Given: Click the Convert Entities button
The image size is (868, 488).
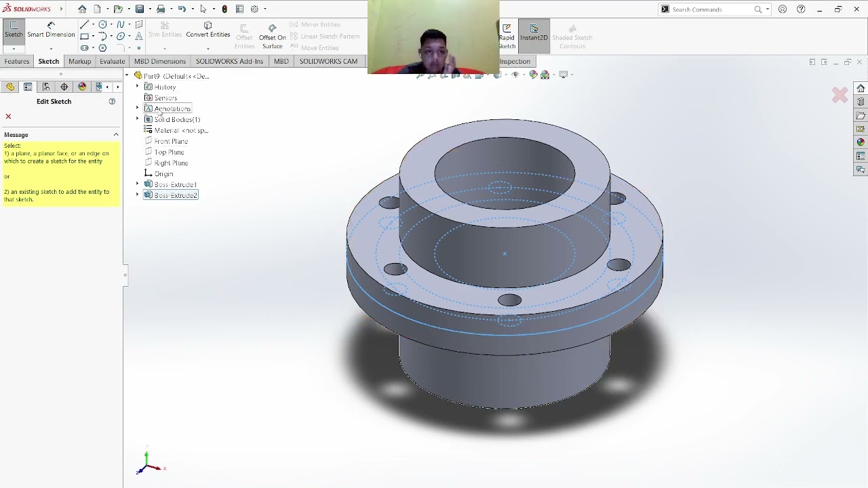Looking at the screenshot, I should [x=208, y=30].
